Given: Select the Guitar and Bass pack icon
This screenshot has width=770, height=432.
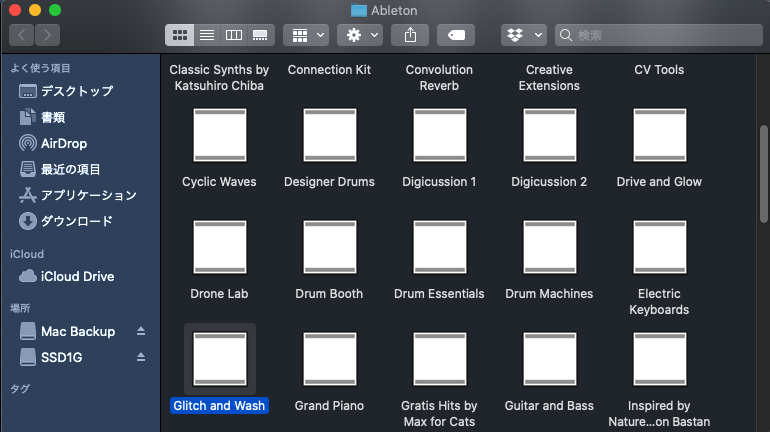Looking at the screenshot, I should pyautogui.click(x=550, y=359).
